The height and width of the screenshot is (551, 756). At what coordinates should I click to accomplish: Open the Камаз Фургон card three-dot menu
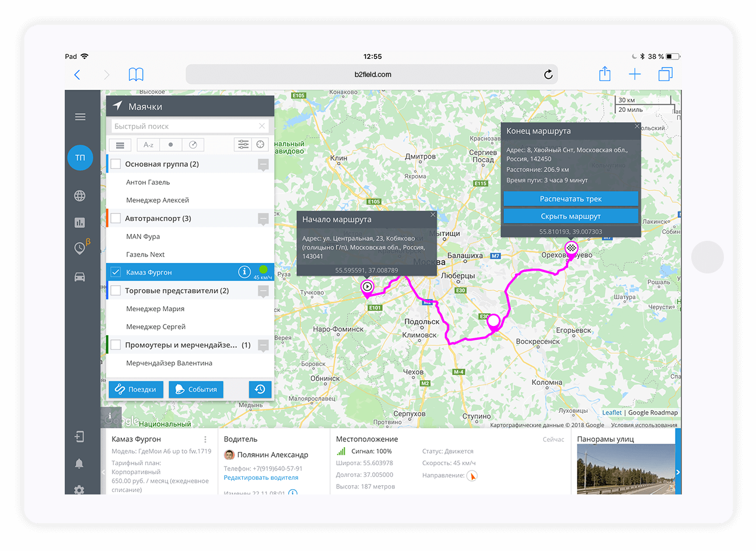coord(205,439)
